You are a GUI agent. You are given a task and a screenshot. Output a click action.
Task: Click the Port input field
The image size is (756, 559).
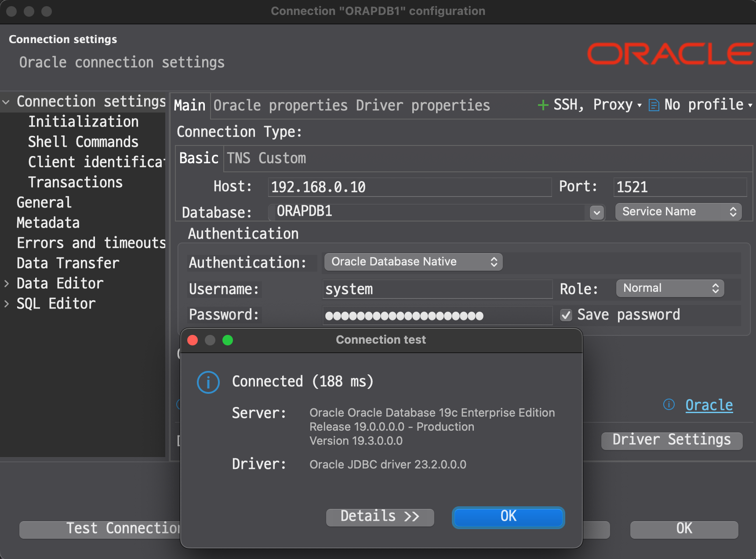pyautogui.click(x=680, y=187)
